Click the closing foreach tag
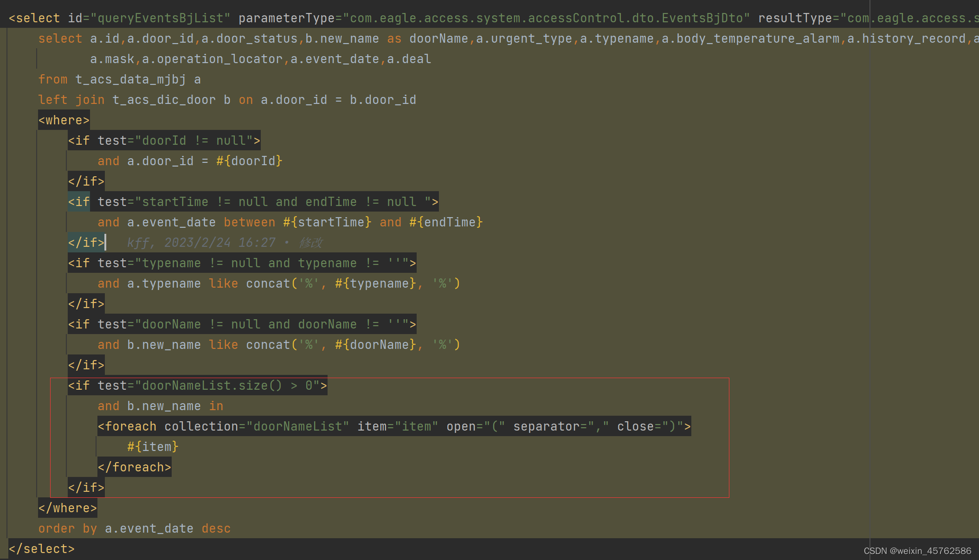This screenshot has height=560, width=979. [134, 467]
